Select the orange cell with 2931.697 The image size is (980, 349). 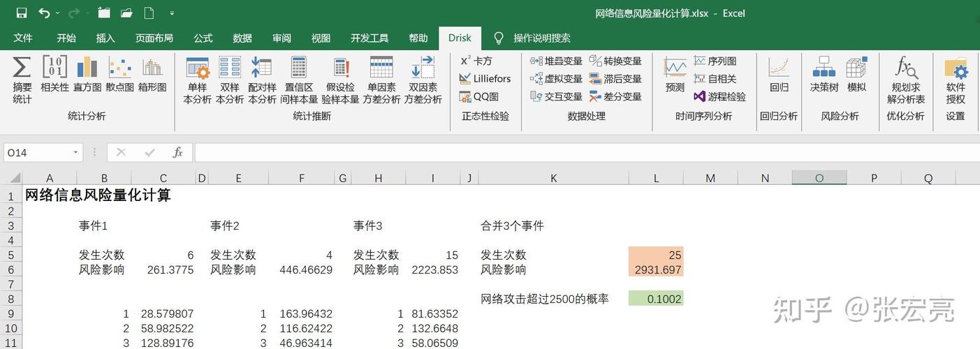656,269
